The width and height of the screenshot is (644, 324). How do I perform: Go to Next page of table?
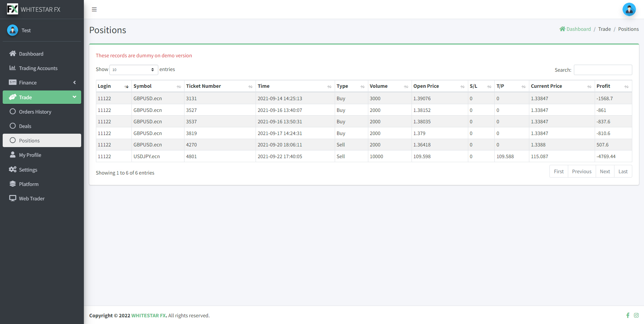coord(605,171)
